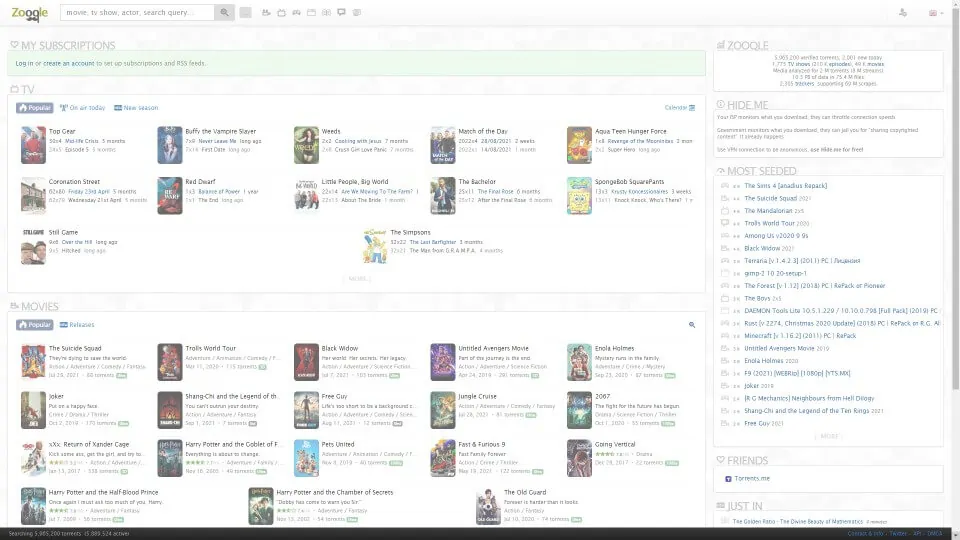The height and width of the screenshot is (540, 960).
Task: Click the Movies section search icon
Action: [x=692, y=325]
